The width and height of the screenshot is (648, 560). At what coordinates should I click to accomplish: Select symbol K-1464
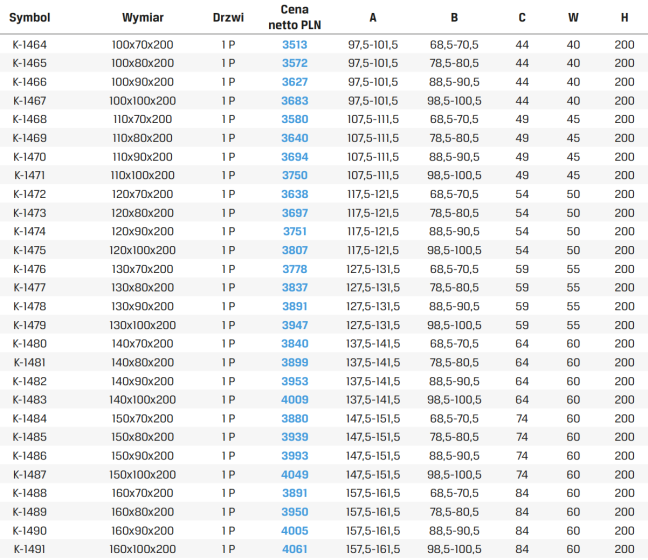point(29,45)
